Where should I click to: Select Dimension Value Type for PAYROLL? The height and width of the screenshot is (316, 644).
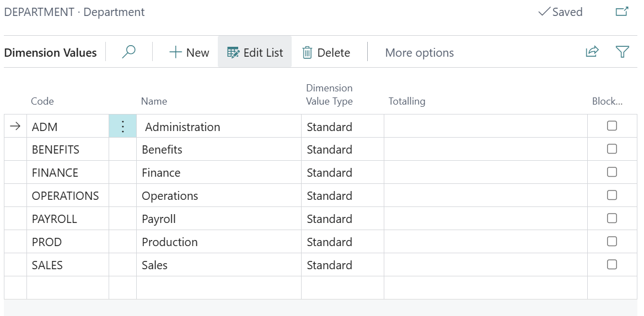click(x=342, y=219)
